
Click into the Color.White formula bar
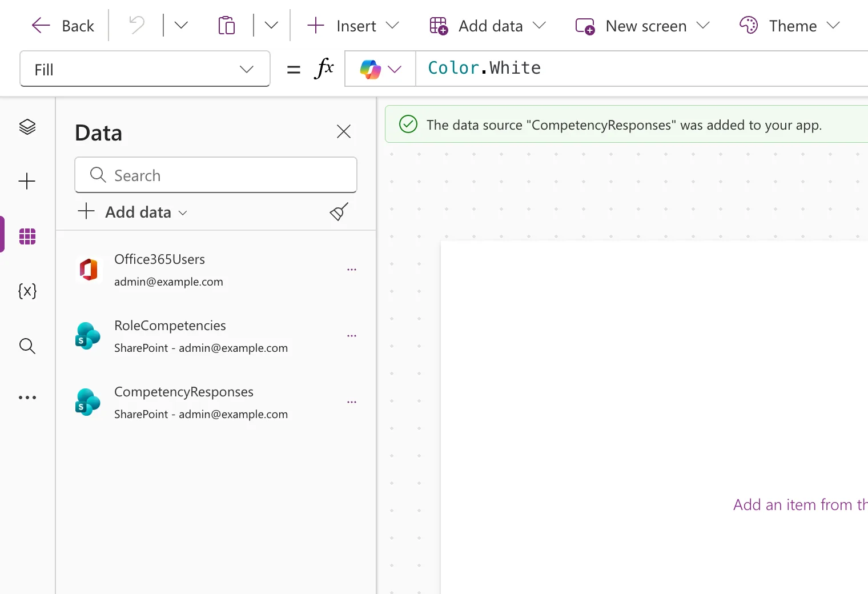(x=642, y=69)
